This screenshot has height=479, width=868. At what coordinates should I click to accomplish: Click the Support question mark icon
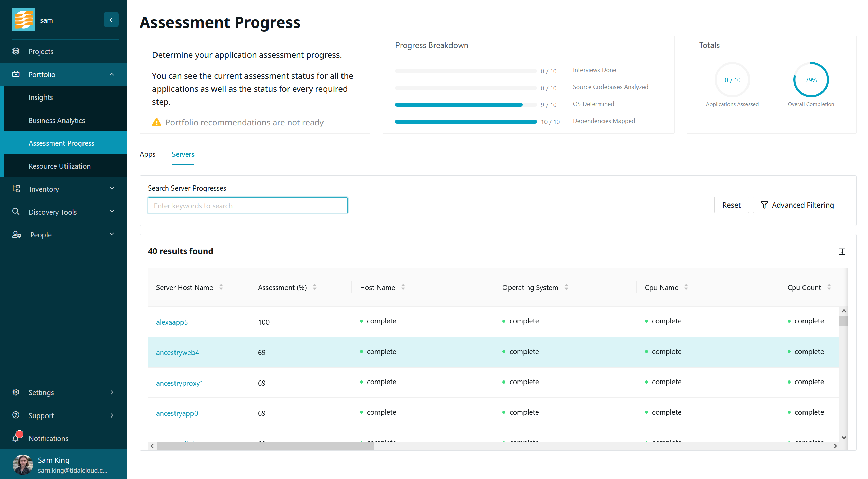(x=16, y=415)
